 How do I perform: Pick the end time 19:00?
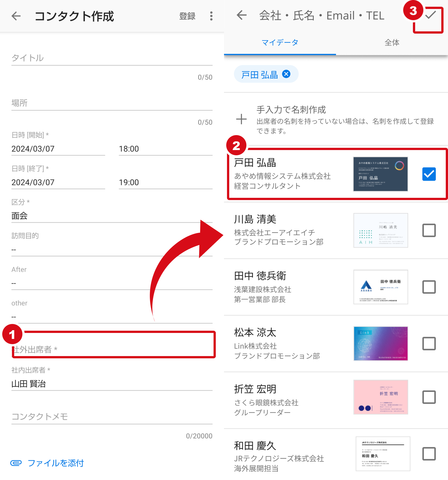(x=166, y=183)
